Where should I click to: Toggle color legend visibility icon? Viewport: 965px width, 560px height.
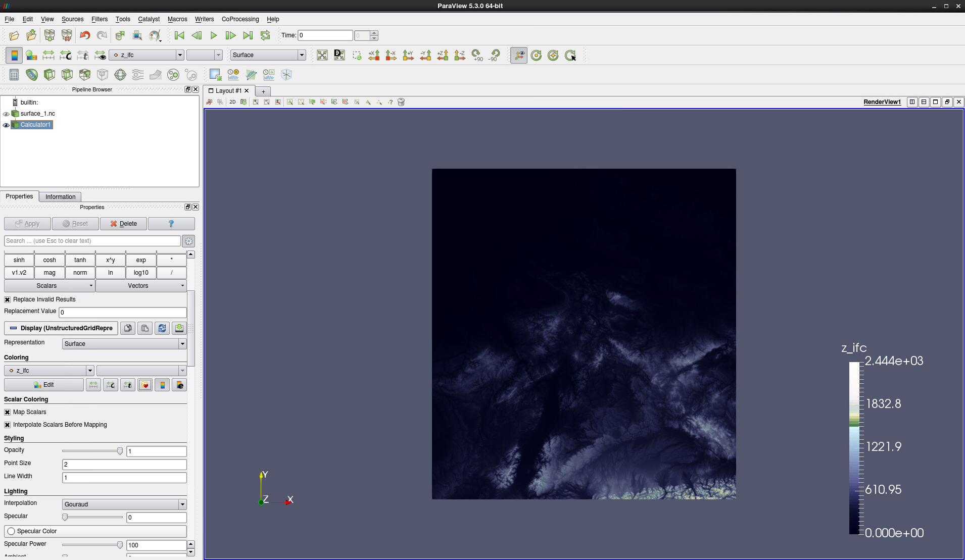(x=14, y=55)
